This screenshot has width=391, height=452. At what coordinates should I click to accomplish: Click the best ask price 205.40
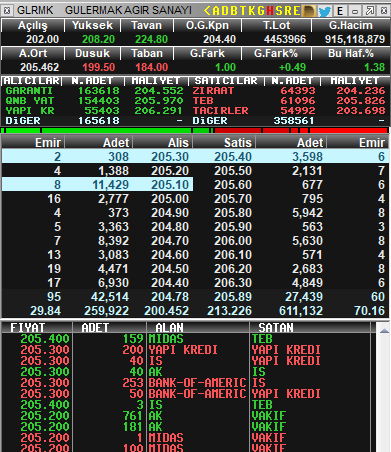(233, 157)
